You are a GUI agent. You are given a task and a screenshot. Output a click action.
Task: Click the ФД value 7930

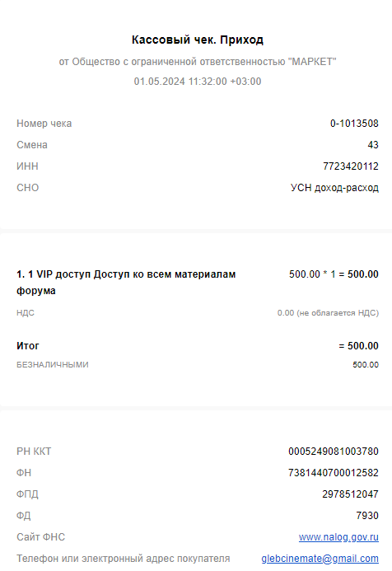click(x=367, y=516)
